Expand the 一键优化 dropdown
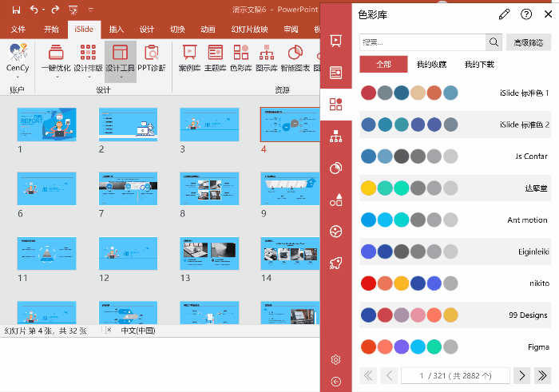Image resolution: width=559 pixels, height=392 pixels. [55, 78]
